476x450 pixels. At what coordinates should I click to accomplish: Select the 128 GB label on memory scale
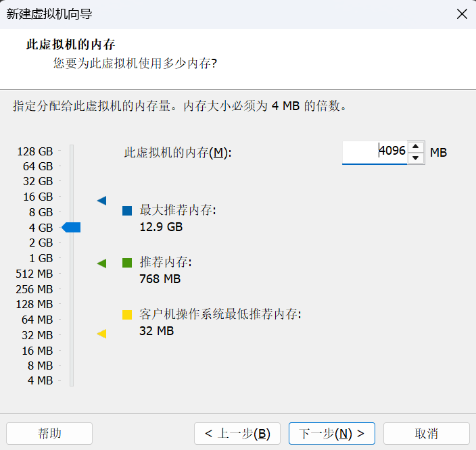(x=35, y=151)
